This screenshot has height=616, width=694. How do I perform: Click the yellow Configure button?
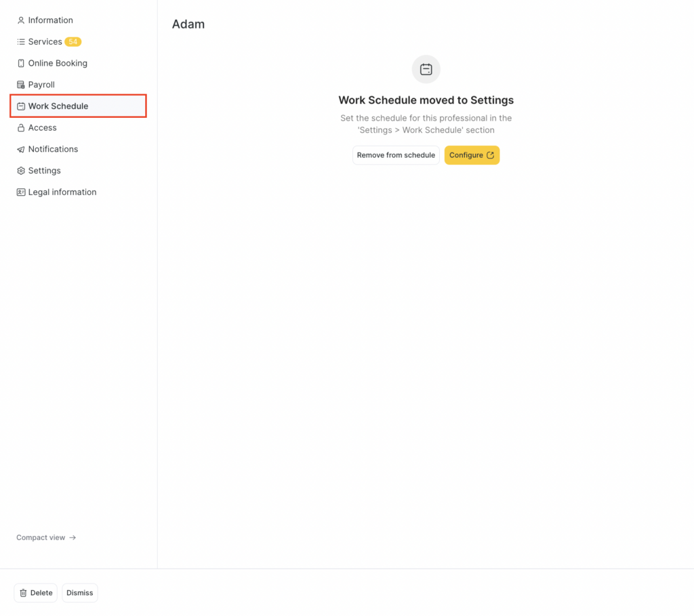[472, 155]
